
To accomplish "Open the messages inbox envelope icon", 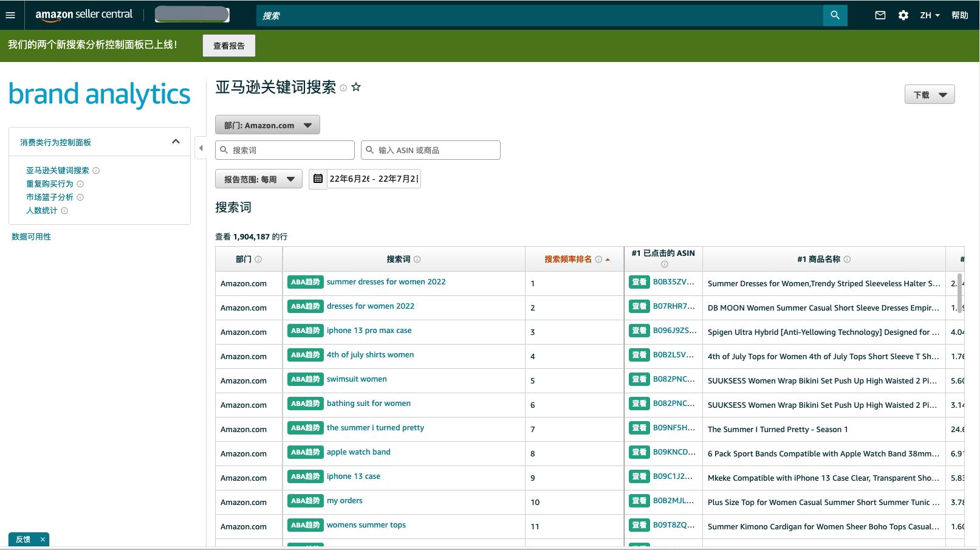I will tap(880, 15).
